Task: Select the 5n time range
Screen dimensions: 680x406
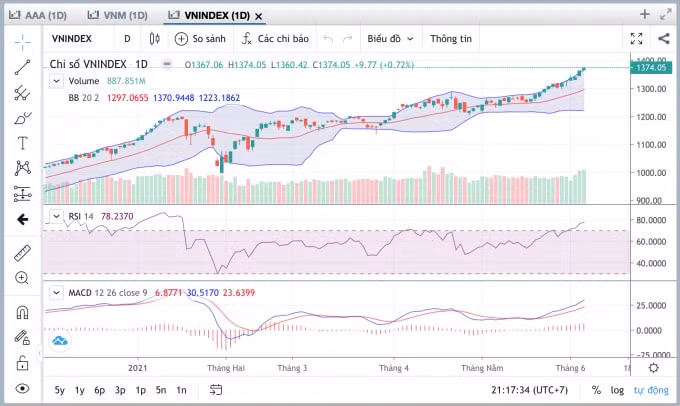Action: [161, 390]
